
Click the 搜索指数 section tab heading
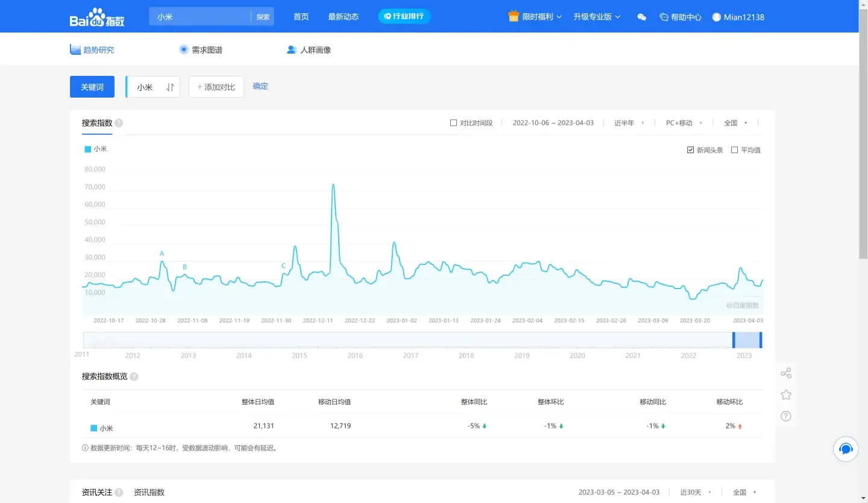coord(97,123)
